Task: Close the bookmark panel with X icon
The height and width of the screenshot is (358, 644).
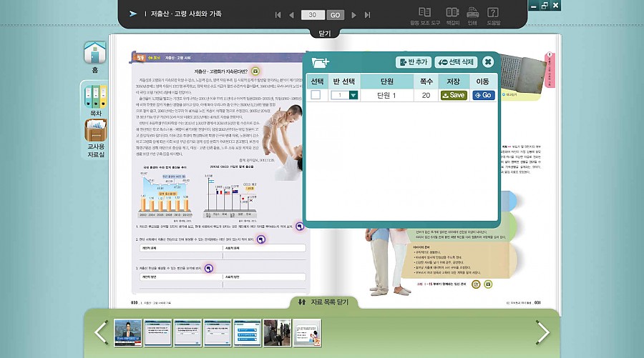Action: click(488, 62)
